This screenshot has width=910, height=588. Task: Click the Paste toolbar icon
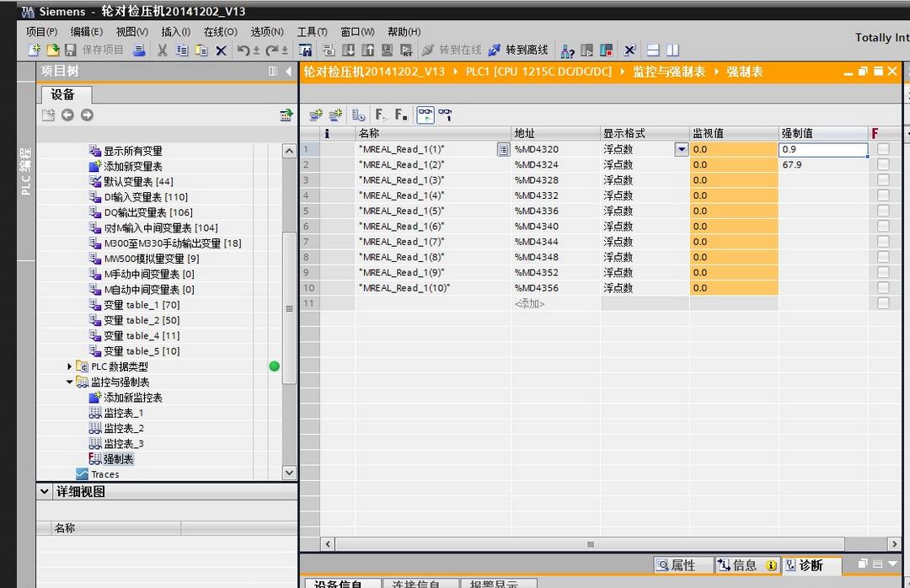pyautogui.click(x=201, y=51)
